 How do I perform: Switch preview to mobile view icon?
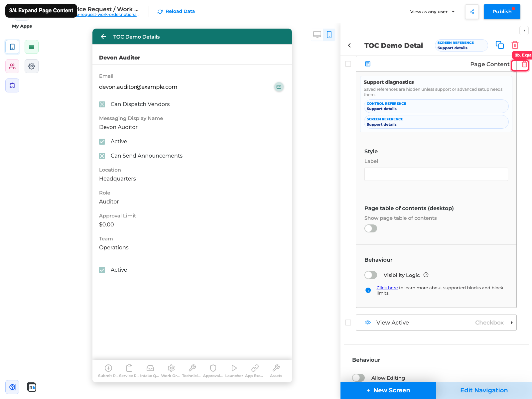tap(329, 35)
